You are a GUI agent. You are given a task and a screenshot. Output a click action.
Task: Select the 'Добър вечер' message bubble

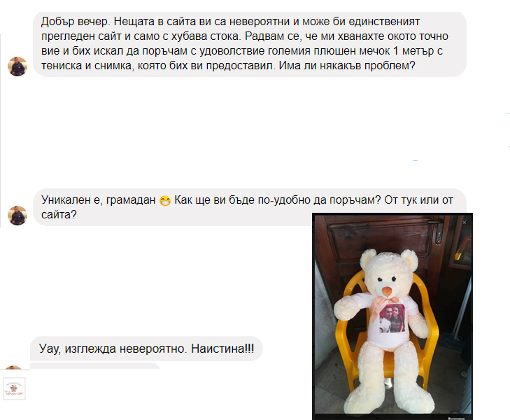point(250,44)
